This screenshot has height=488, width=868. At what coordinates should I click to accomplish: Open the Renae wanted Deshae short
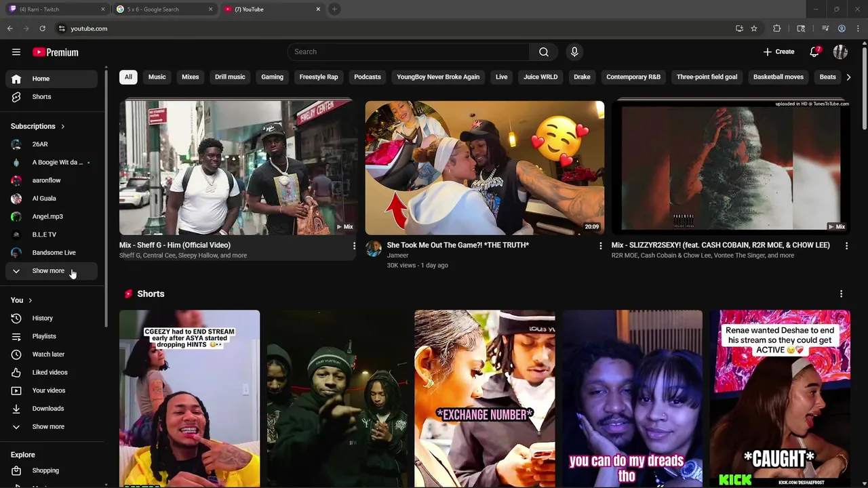pos(780,399)
